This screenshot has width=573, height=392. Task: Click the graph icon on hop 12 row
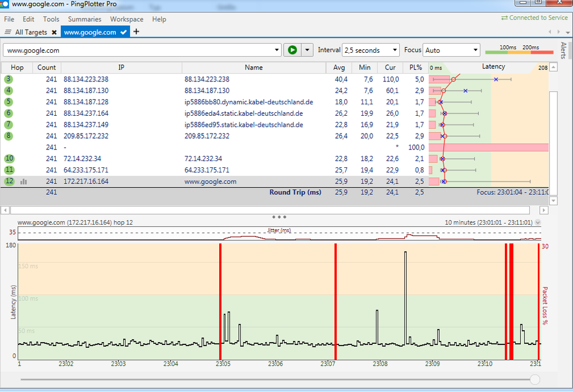(24, 182)
